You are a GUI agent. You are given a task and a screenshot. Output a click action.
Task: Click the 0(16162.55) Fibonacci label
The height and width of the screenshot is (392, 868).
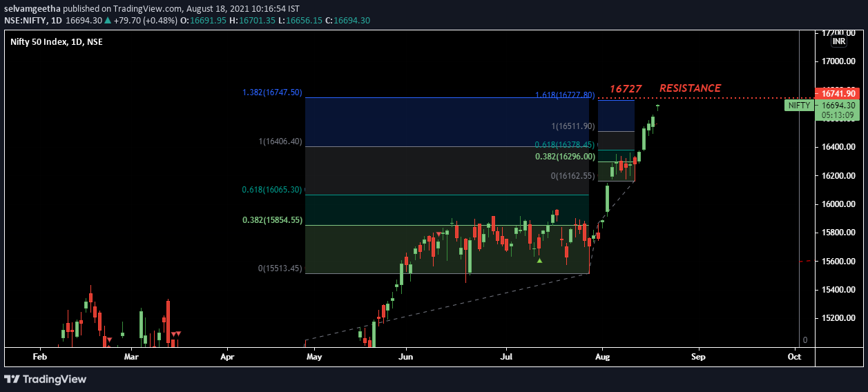pos(573,176)
